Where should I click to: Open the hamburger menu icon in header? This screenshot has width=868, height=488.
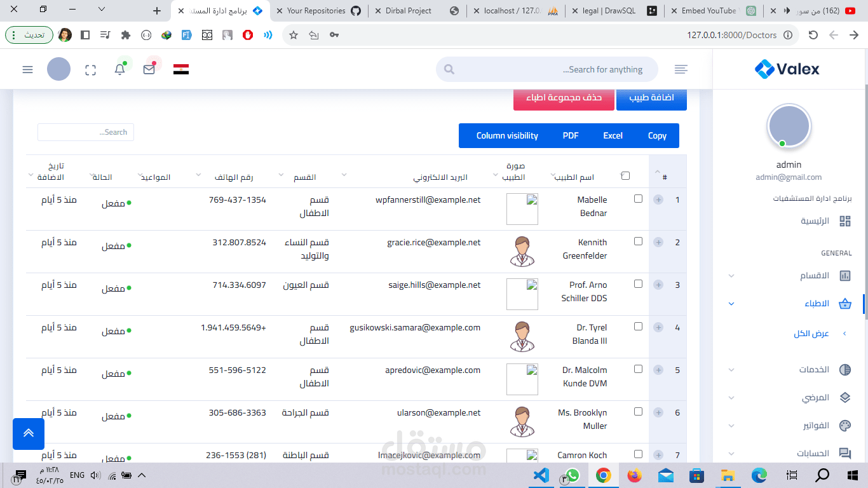coord(27,69)
